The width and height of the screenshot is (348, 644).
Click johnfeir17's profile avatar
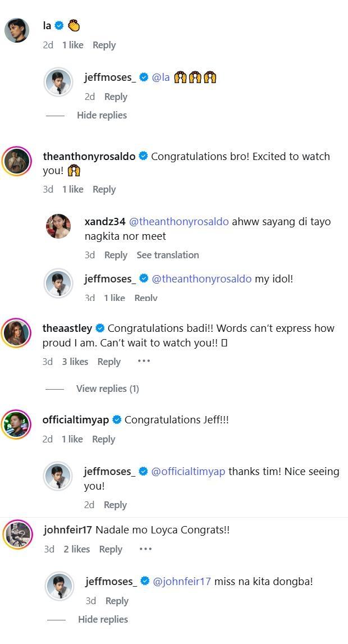point(18,535)
